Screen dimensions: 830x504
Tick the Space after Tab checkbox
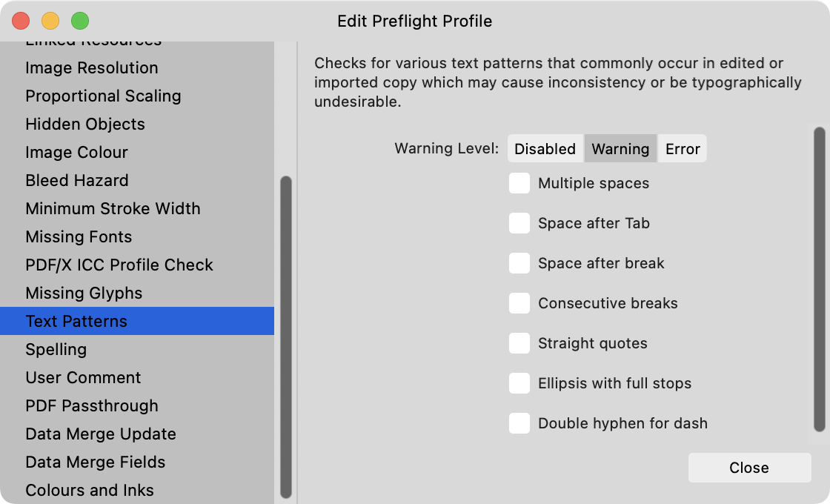coord(519,223)
